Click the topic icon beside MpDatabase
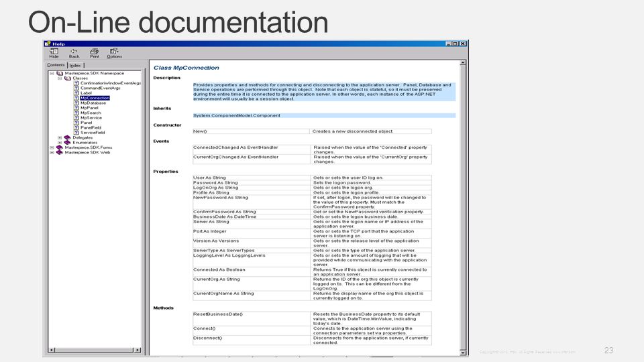This screenshot has height=362, width=644. [x=76, y=103]
